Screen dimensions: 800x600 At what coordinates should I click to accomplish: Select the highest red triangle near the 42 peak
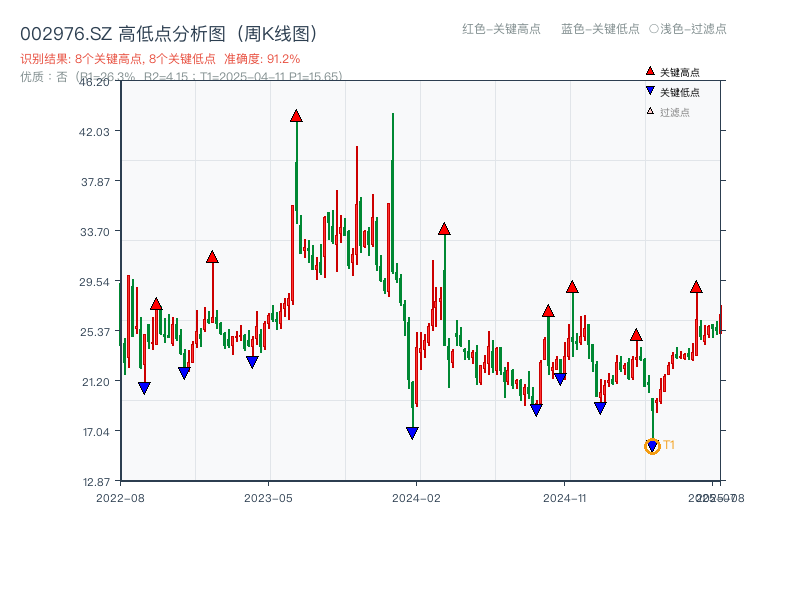point(297,115)
